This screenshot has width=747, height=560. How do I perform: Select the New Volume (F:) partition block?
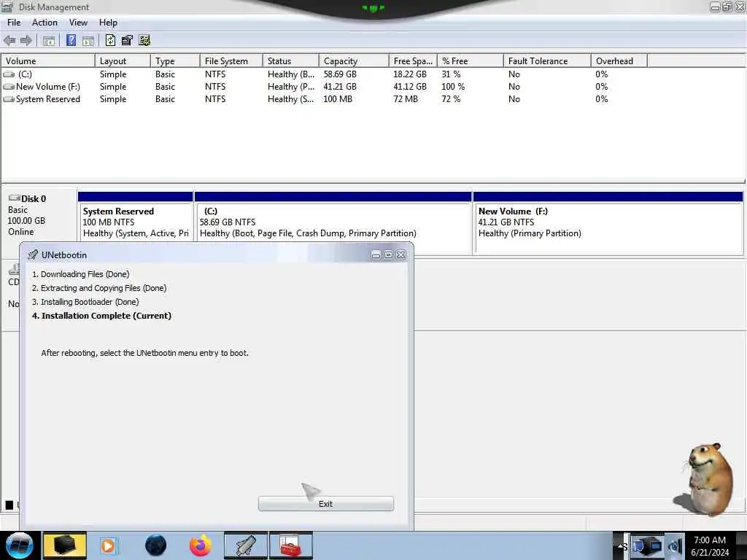coord(608,222)
